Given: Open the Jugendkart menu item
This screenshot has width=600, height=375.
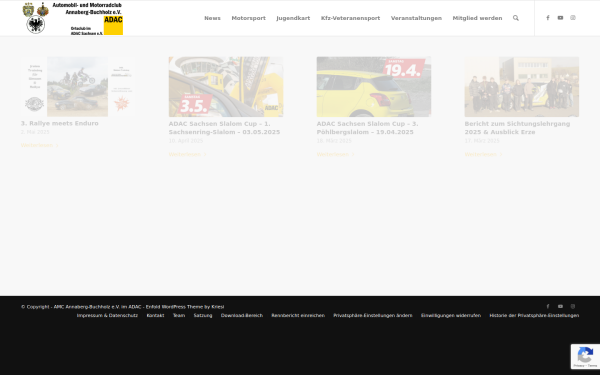Looking at the screenshot, I should [x=293, y=18].
